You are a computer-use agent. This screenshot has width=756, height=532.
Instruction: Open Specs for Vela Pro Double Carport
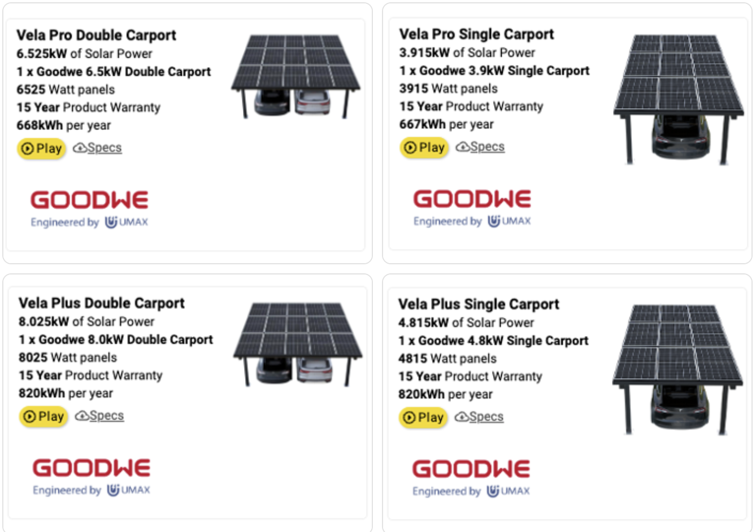pos(97,148)
